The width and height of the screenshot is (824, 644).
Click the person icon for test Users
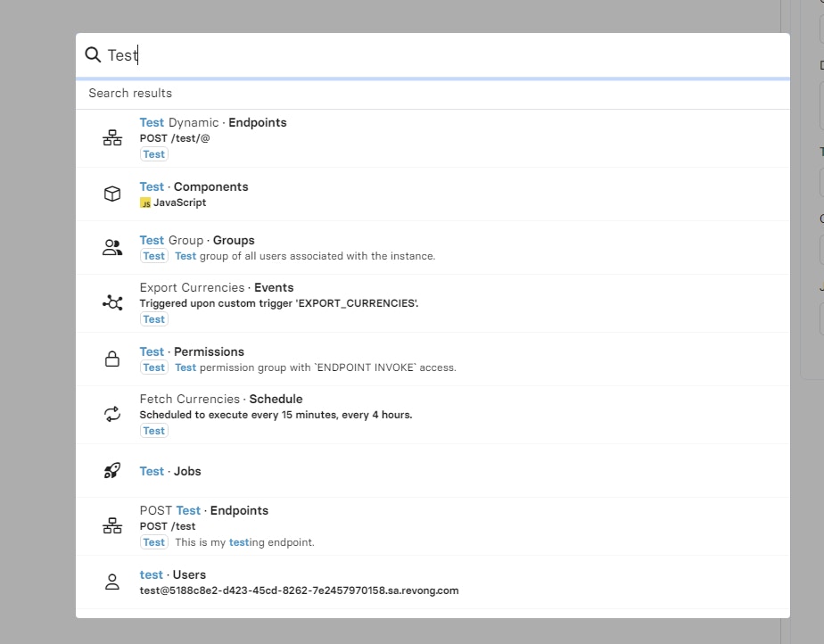[x=112, y=582]
